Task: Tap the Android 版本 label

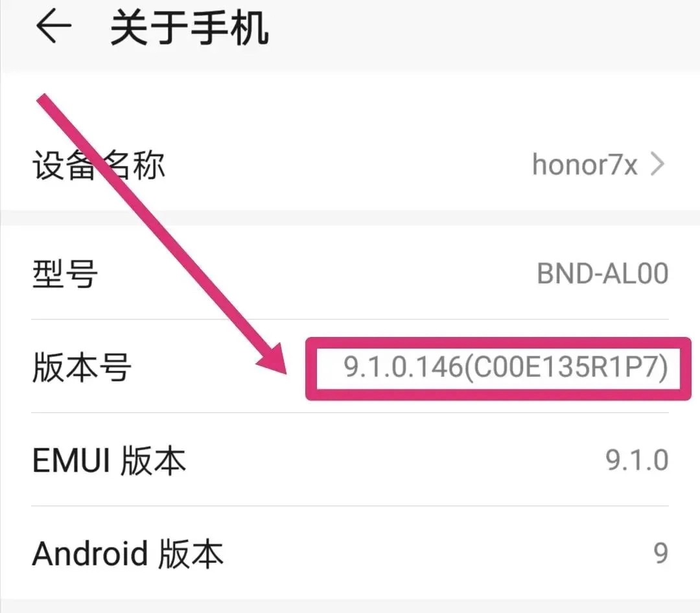Action: point(128,553)
